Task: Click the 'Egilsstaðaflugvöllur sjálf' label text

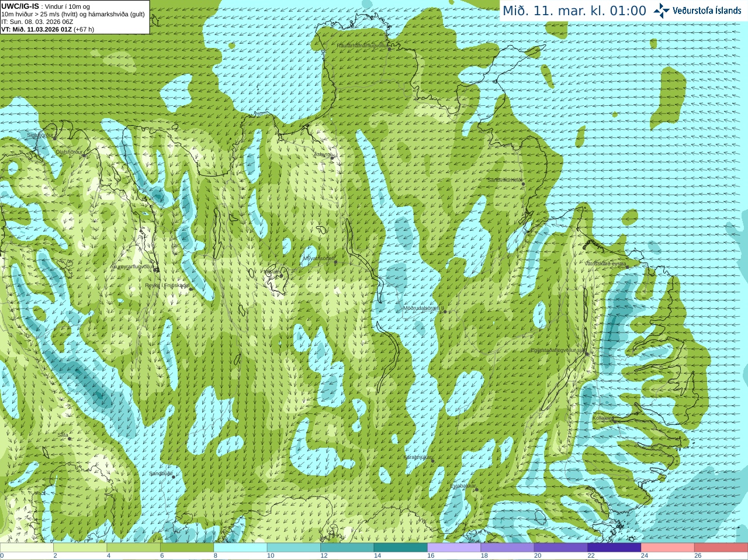Action: [557, 350]
